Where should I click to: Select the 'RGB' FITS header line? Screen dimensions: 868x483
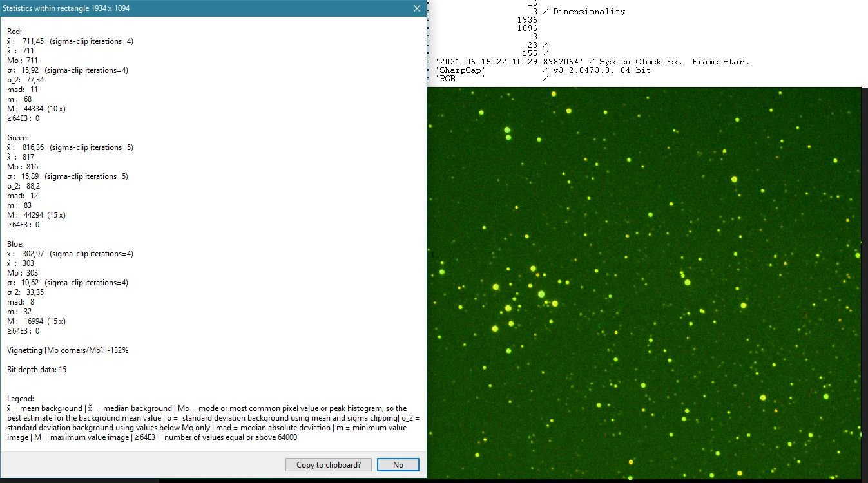click(491, 79)
